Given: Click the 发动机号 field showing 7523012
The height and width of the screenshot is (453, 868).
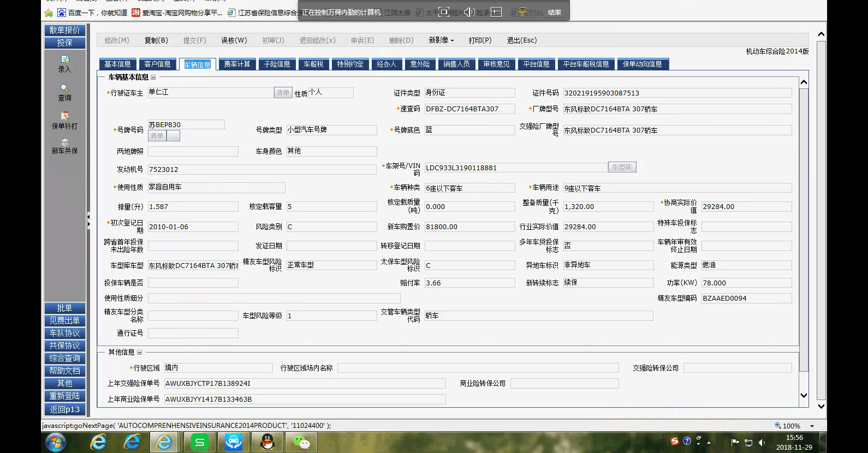Looking at the screenshot, I should pyautogui.click(x=262, y=170).
